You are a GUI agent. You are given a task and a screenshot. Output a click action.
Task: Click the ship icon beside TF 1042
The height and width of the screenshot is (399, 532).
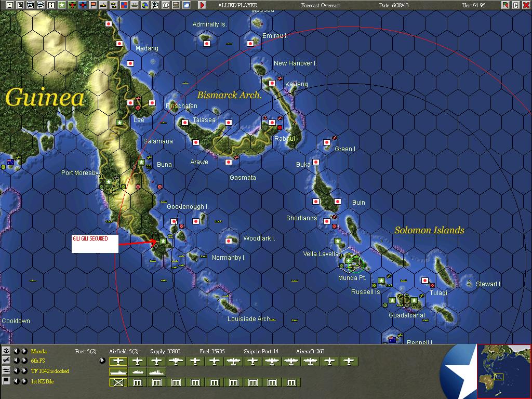click(6, 370)
